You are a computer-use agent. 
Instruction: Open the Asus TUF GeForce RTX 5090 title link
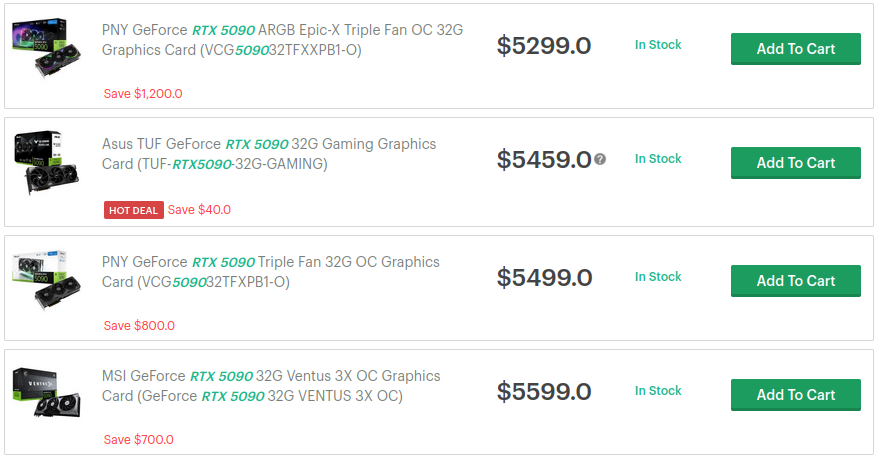pos(269,153)
